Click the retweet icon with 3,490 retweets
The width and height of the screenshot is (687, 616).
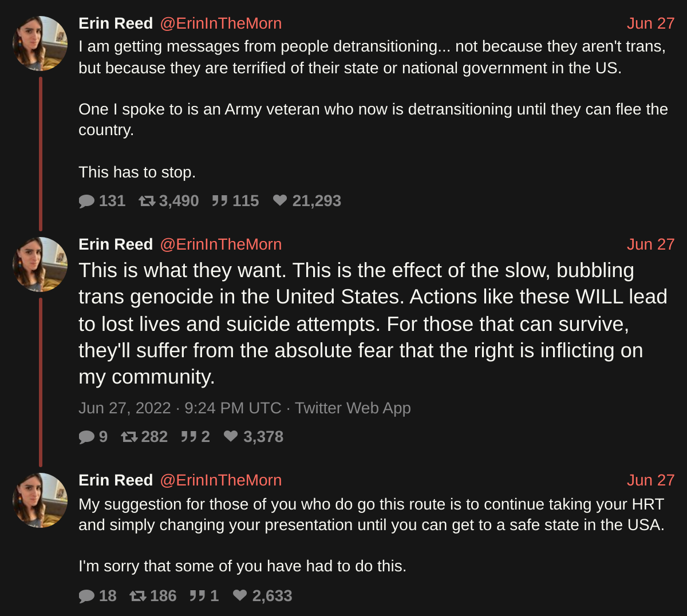click(x=147, y=201)
